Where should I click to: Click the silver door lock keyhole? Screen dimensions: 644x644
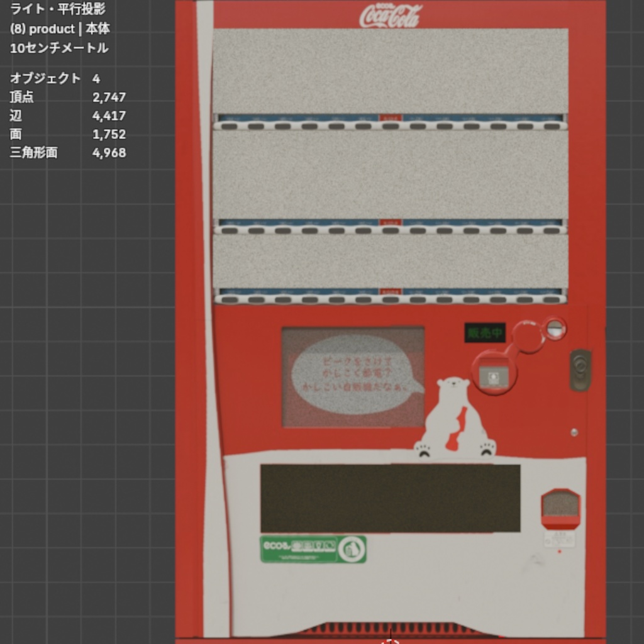(580, 365)
